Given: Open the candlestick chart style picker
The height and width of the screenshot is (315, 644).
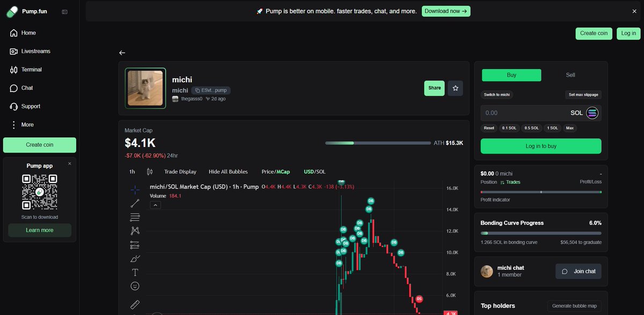Looking at the screenshot, I should (x=150, y=172).
